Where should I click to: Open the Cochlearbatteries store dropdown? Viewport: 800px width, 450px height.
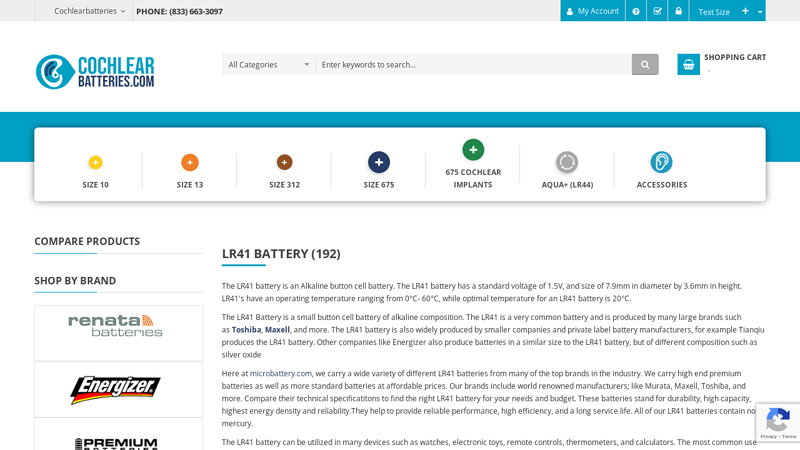tap(89, 11)
